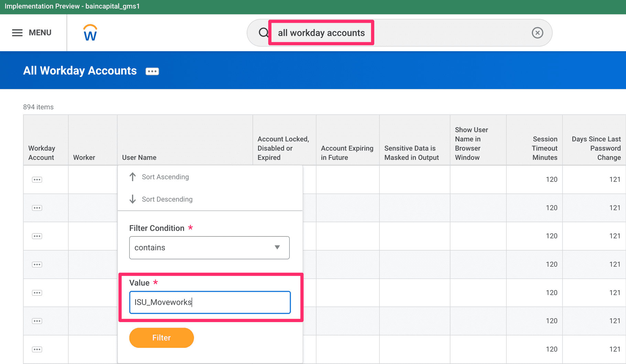The height and width of the screenshot is (364, 626).
Task: Click Days Since Last Password Change header
Action: coord(594,140)
